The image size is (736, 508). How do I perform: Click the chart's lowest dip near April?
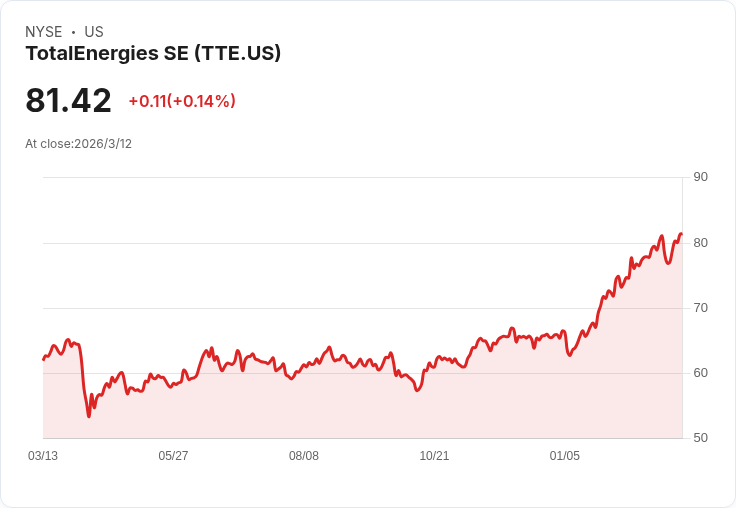pos(89,416)
